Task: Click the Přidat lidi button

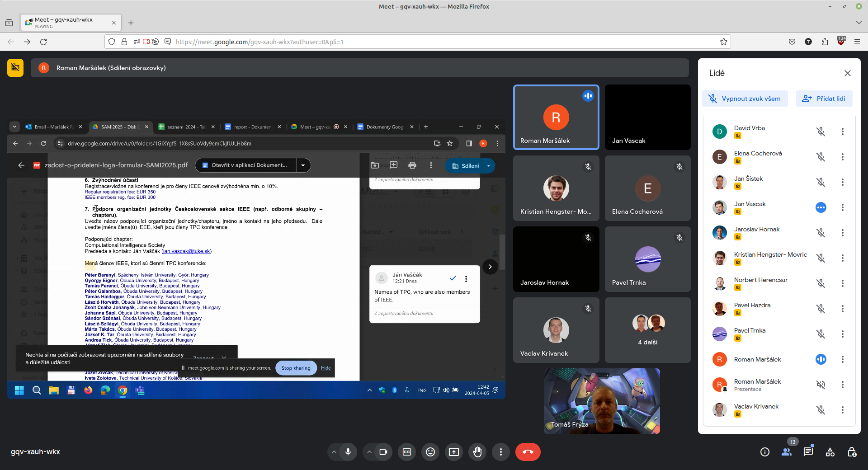Action: click(824, 99)
